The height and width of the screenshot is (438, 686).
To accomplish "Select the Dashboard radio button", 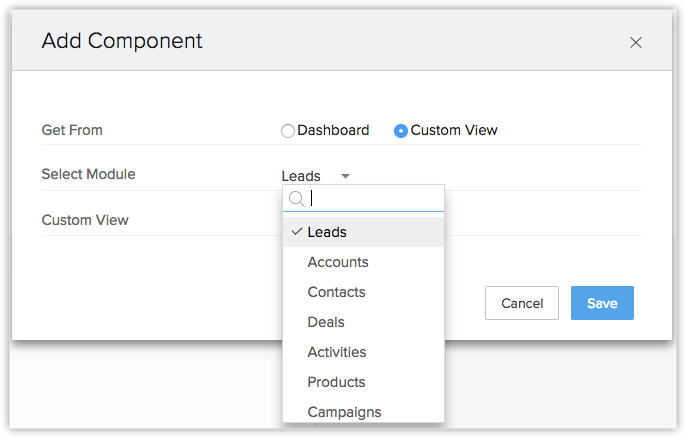I will tap(288, 131).
